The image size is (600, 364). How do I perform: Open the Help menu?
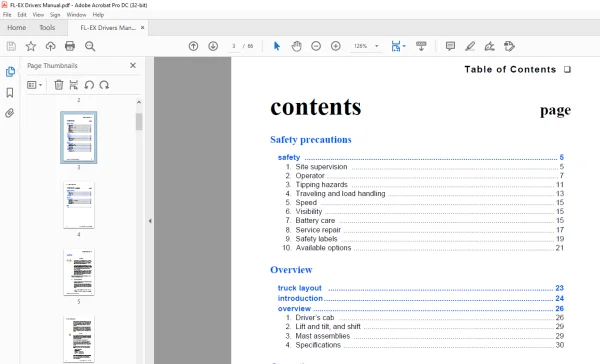click(98, 15)
